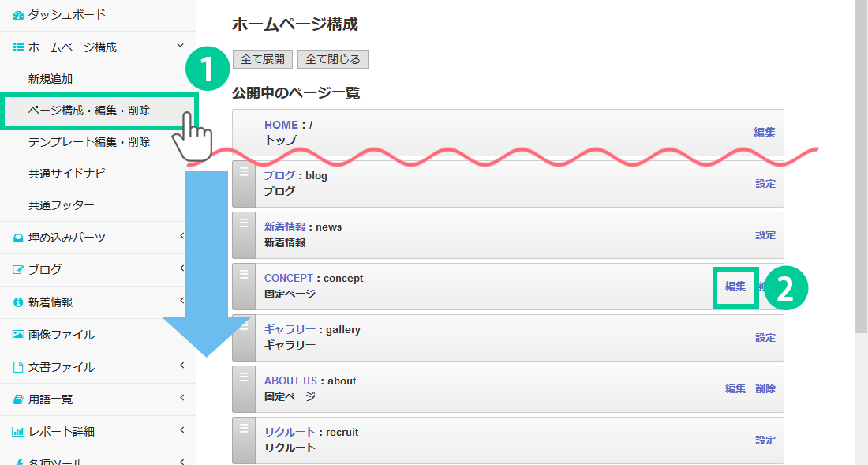868x465 pixels.
Task: Click the blog pencil icon
Action: [x=18, y=270]
